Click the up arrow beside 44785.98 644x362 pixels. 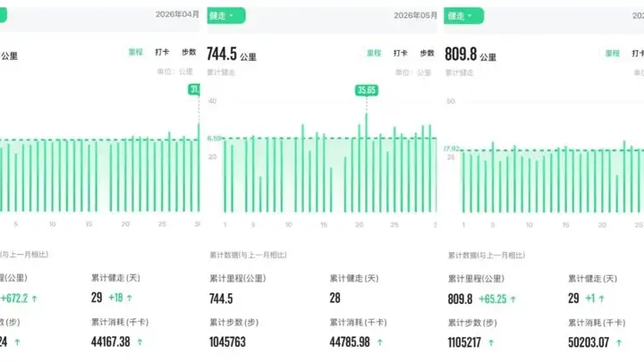379,342
